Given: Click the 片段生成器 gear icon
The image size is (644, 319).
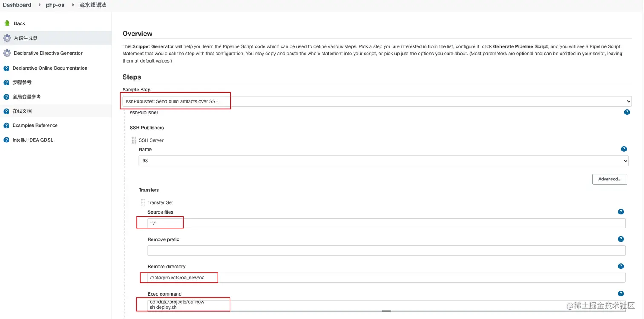Looking at the screenshot, I should coord(7,38).
